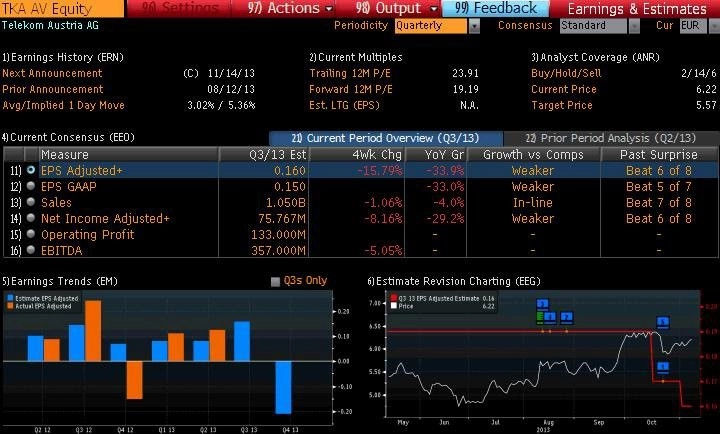The width and height of the screenshot is (720, 434).
Task: Select the Net Income Adjusted+ radio button
Action: (31, 218)
